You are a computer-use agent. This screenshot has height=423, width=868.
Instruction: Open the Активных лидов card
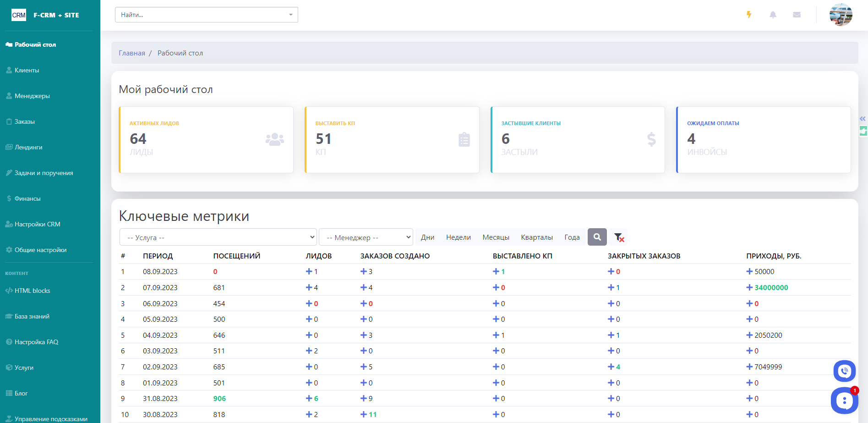206,139
